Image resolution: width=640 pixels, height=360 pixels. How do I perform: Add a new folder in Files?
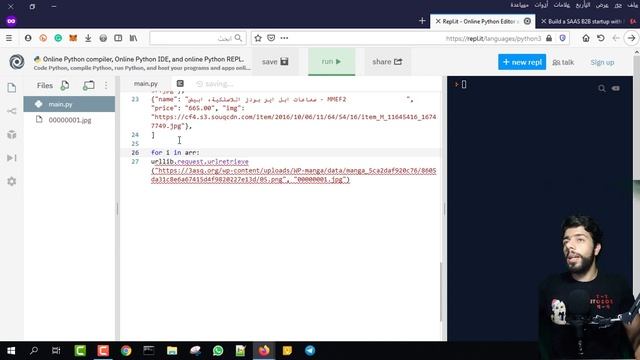pos(89,85)
